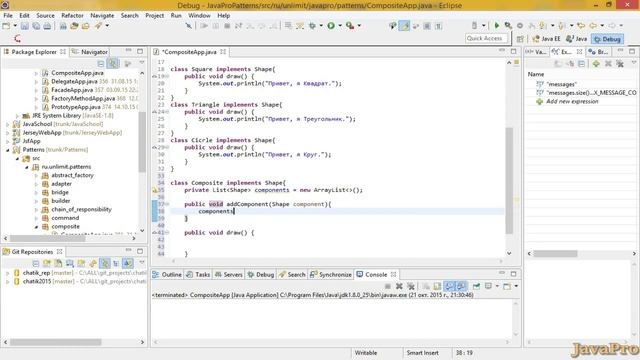Viewport: 640px width, 360px height.
Task: Fold the addComponent method at line 37
Action: (x=167, y=204)
